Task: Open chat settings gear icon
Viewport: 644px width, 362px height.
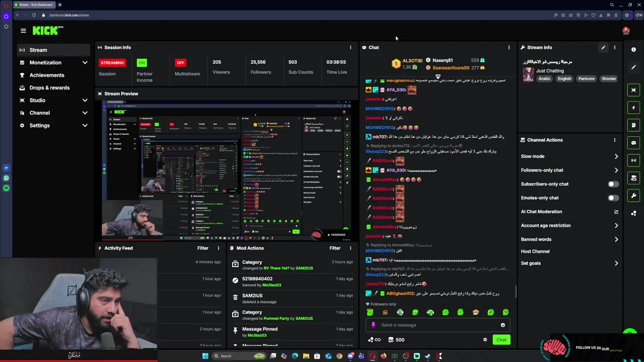Action: (x=485, y=340)
